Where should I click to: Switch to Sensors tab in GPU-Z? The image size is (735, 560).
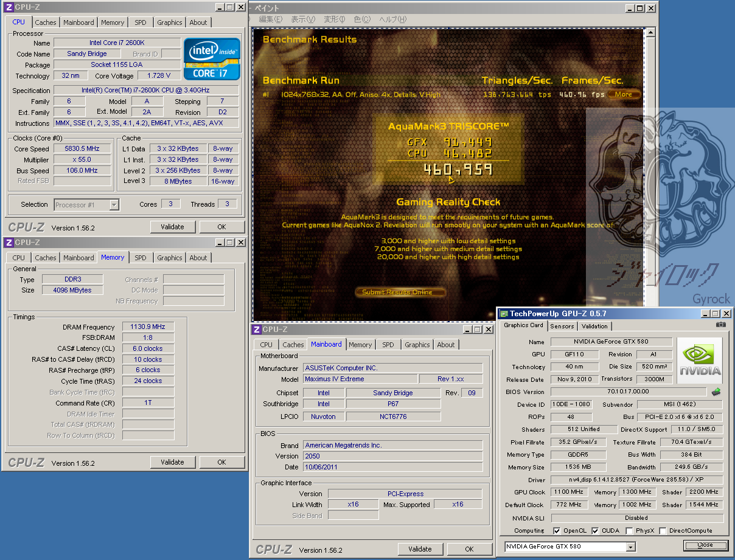click(562, 326)
